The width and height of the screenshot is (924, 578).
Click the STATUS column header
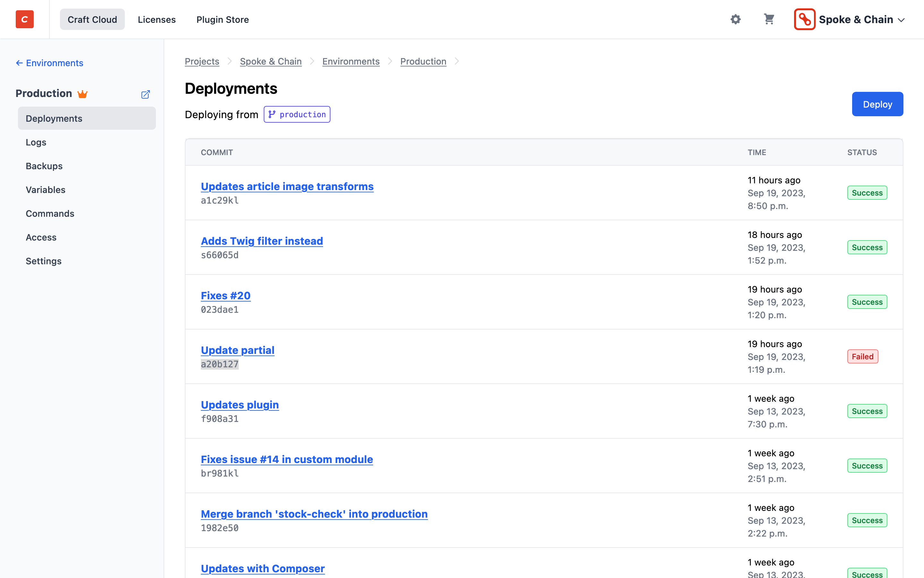click(x=862, y=152)
